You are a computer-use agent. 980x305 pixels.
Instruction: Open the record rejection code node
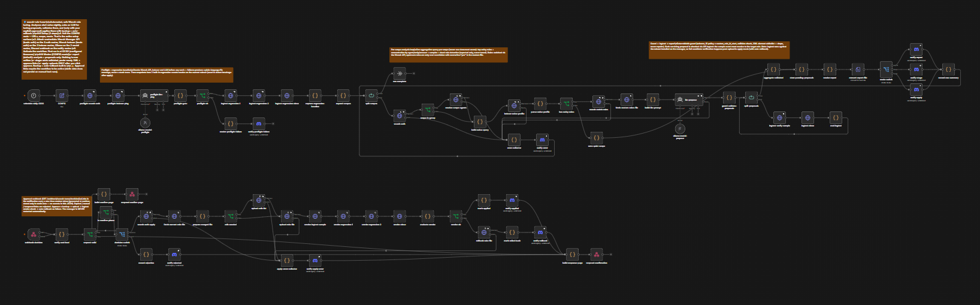(146, 255)
